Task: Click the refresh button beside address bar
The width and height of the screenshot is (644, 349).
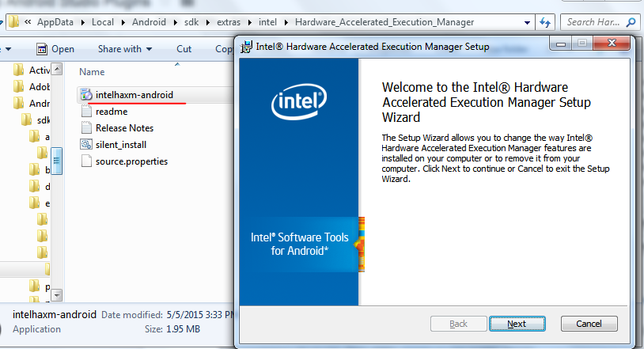Action: click(x=545, y=22)
